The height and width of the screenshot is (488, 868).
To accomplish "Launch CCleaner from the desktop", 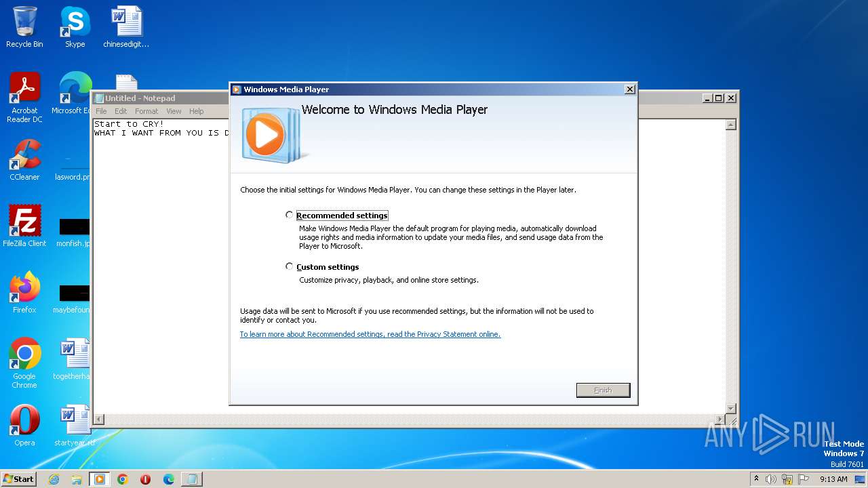I will pos(24,160).
